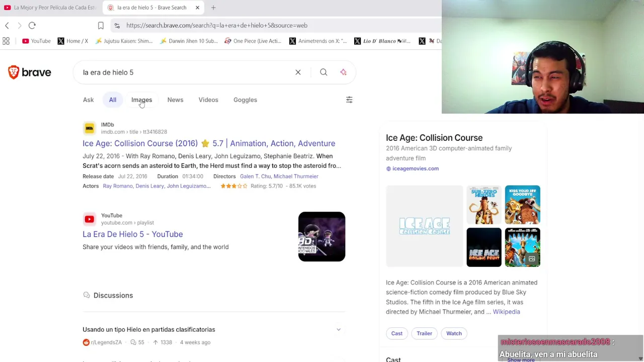Expand 'Usando un tipo Hielo' discussion
Viewport: 644px width, 362px height.
click(339, 330)
